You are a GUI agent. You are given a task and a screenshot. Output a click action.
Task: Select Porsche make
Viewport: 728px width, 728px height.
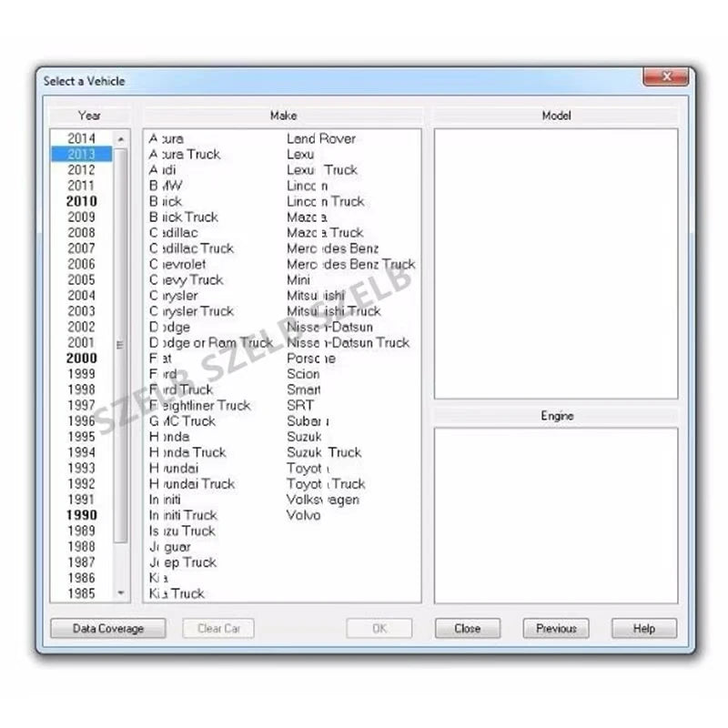pyautogui.click(x=311, y=359)
